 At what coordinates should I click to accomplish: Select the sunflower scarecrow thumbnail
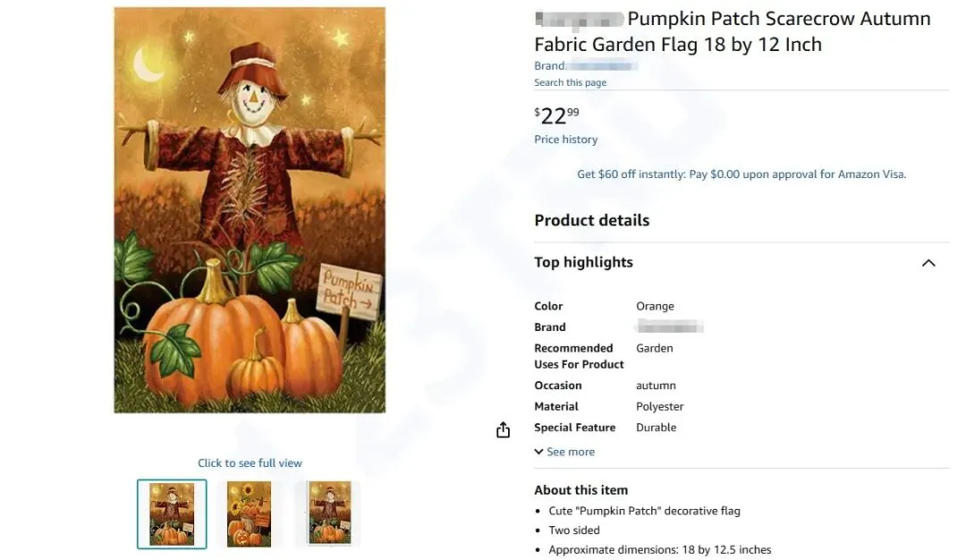point(249,513)
